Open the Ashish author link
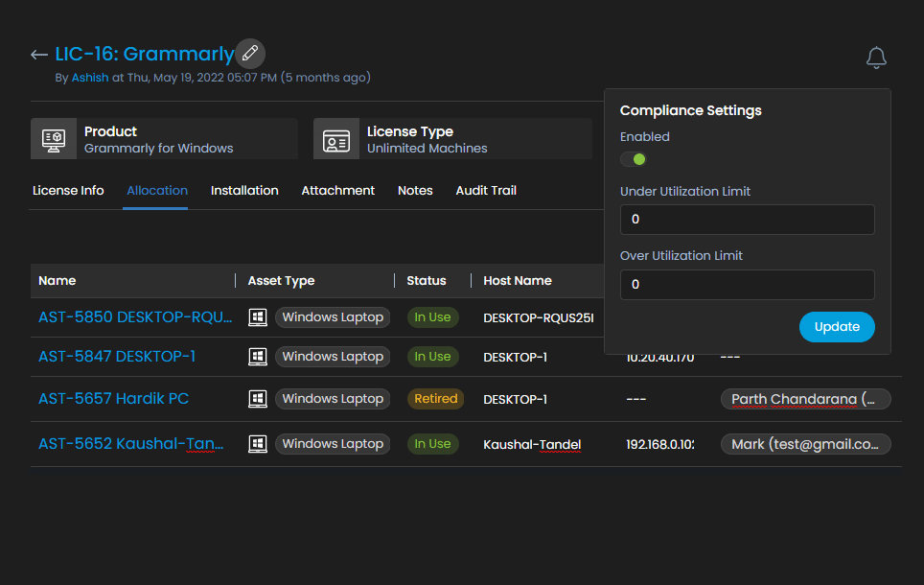The image size is (924, 585). pos(90,78)
